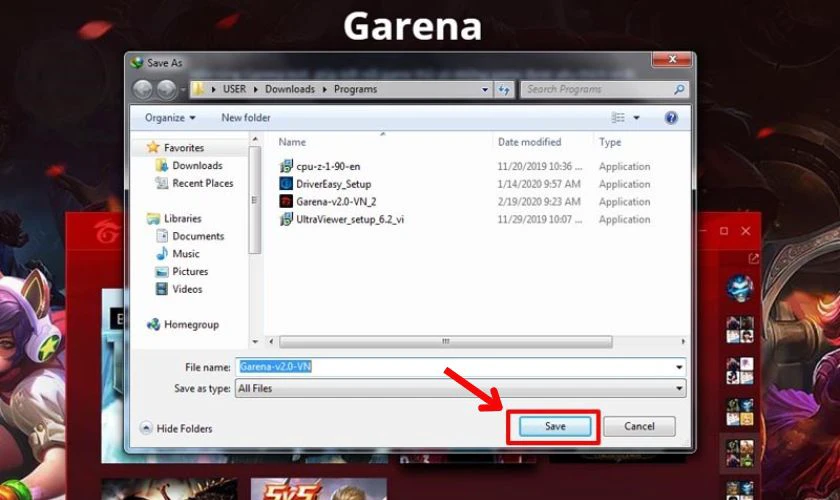Open recent locations dropdown arrow

click(183, 89)
